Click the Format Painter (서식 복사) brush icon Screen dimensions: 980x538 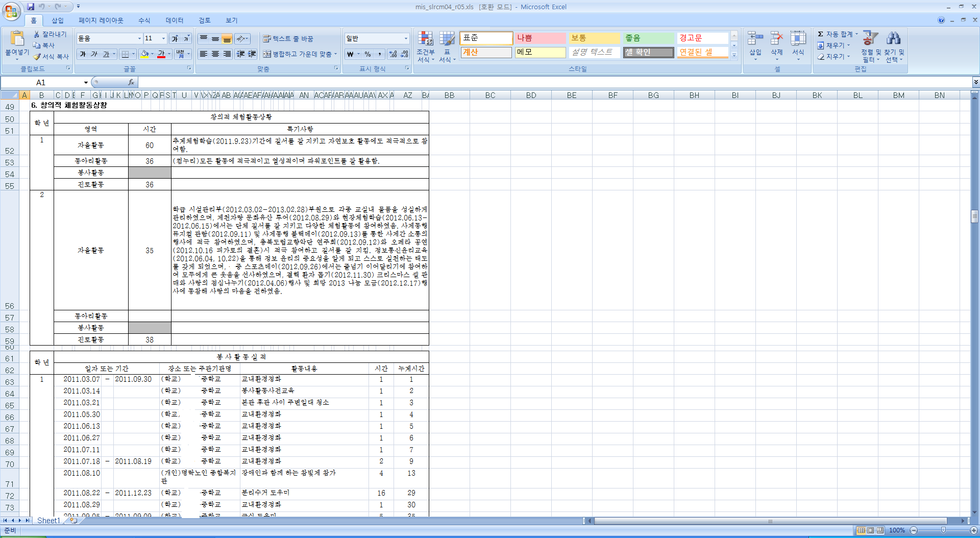(37, 57)
